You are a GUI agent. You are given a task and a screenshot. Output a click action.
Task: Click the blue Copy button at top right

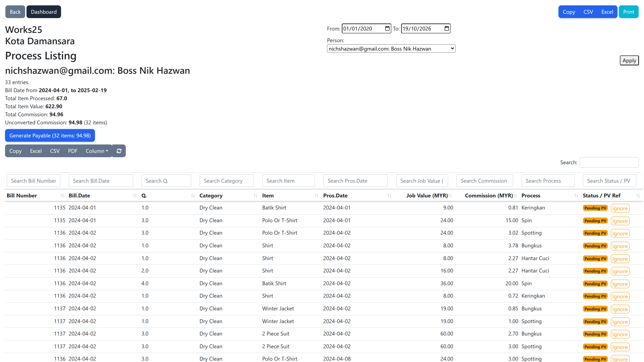tap(569, 12)
